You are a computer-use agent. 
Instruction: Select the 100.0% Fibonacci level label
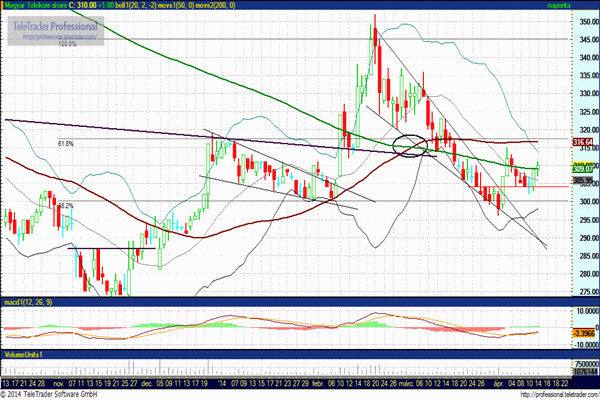click(x=67, y=44)
